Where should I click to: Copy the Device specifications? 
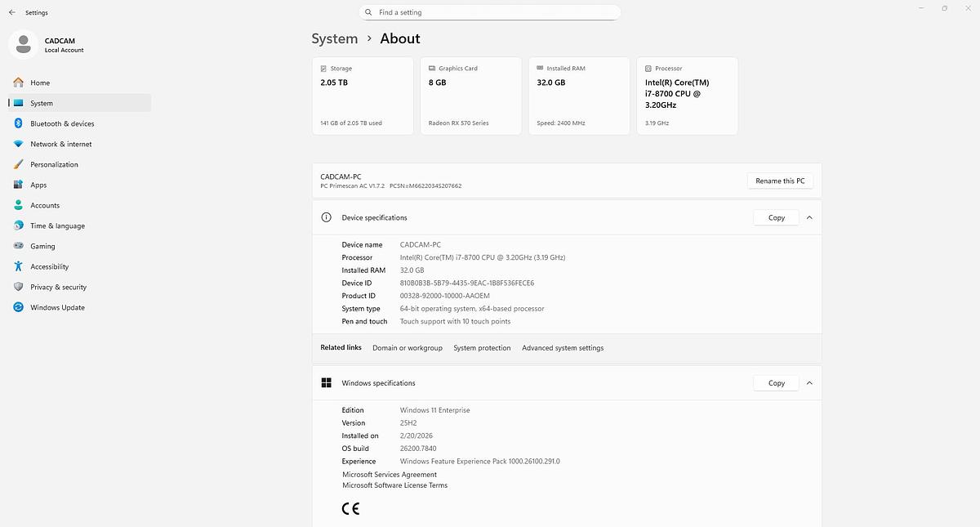coord(776,217)
